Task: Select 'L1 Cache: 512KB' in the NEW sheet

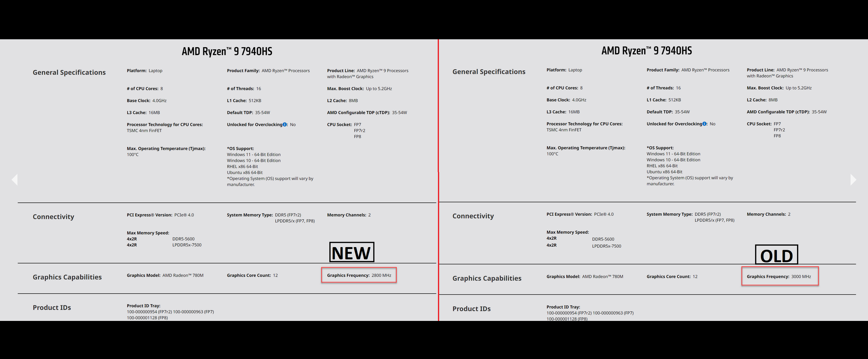Action: (244, 100)
